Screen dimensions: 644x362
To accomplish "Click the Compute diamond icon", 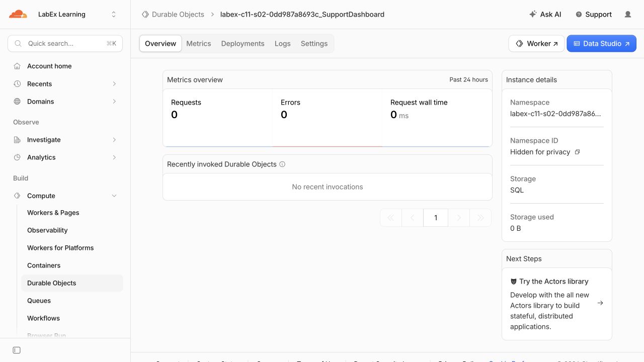I will 17,196.
